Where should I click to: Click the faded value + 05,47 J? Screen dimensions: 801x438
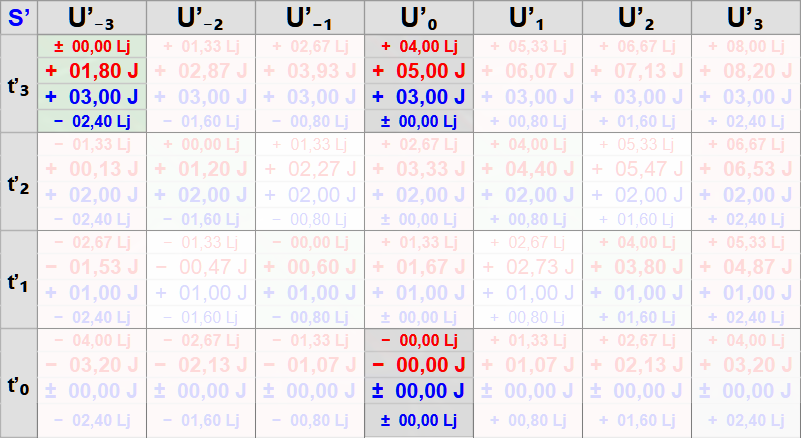(637, 169)
